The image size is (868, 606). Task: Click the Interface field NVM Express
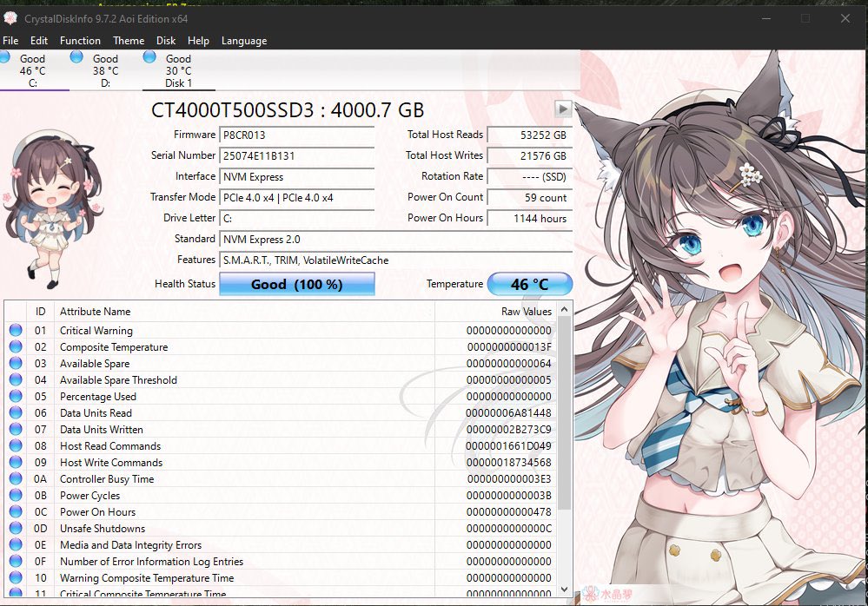click(296, 177)
